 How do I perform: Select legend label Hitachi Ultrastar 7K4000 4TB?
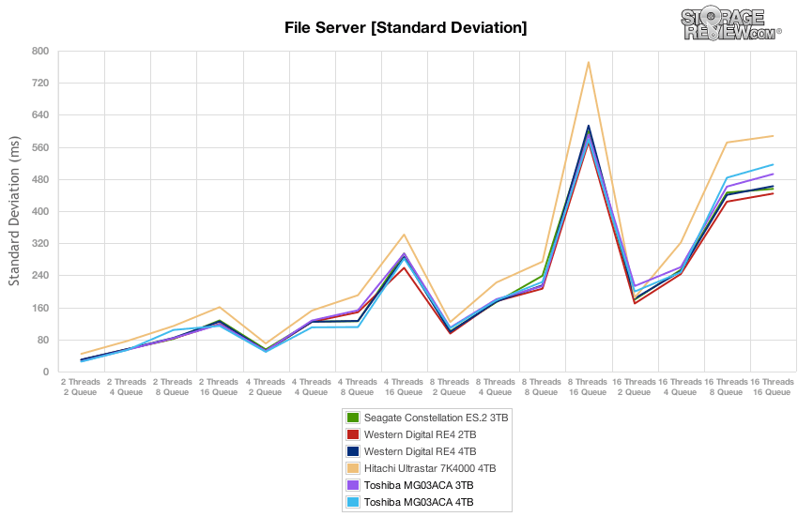[x=430, y=468]
